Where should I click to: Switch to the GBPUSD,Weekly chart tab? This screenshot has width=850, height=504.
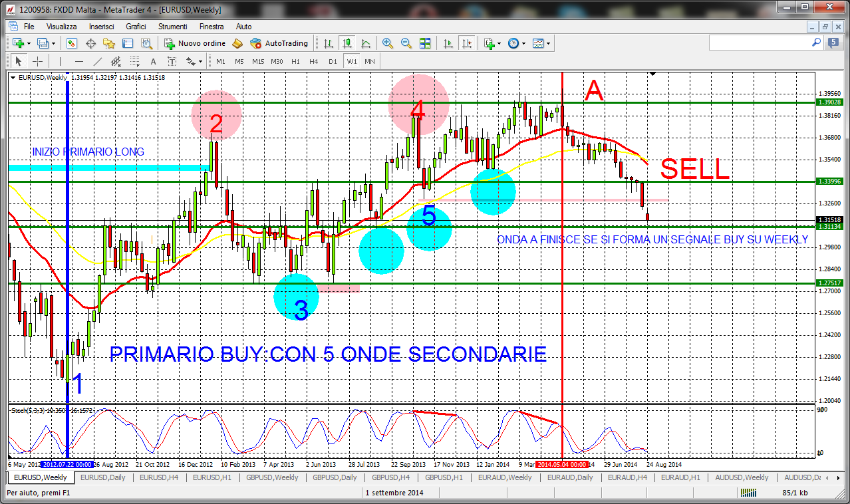click(x=272, y=477)
